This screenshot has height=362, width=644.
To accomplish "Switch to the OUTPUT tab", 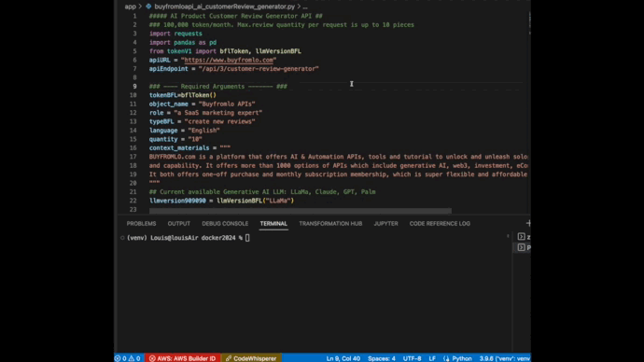I will [x=178, y=224].
